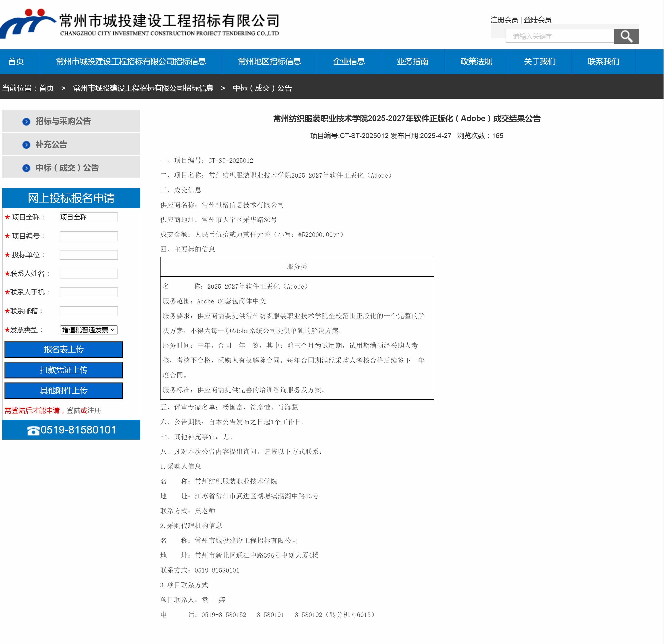This screenshot has width=664, height=644.
Task: Focus the 联系人手机 input field
Action: (89, 292)
